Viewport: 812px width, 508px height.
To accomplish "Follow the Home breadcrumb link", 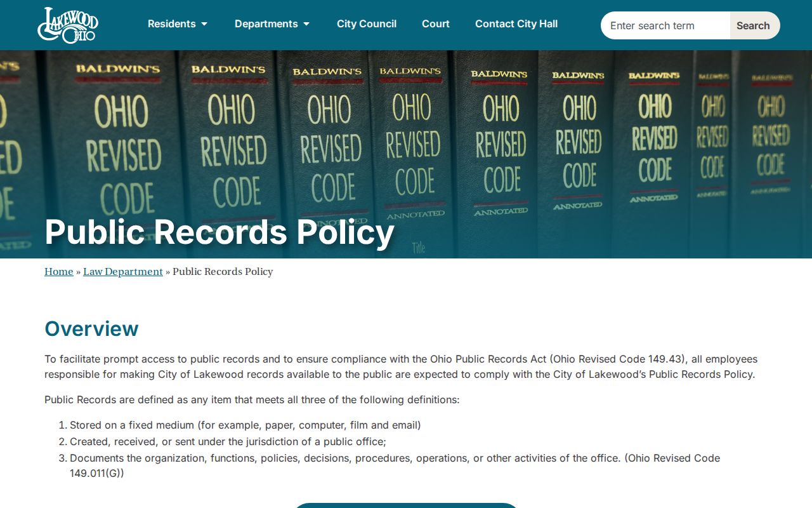I will click(59, 272).
